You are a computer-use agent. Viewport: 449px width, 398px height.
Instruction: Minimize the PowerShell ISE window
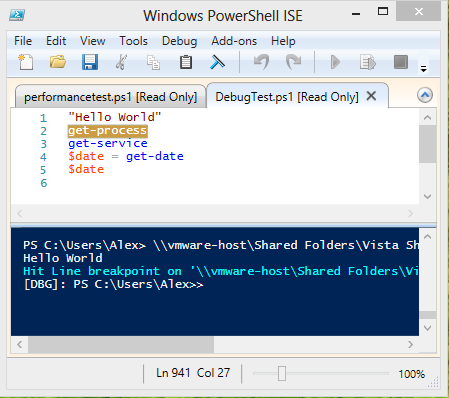coord(356,14)
